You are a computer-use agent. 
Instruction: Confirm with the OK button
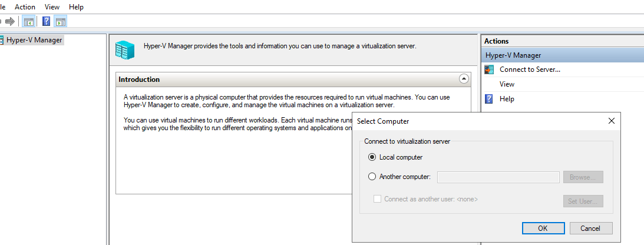tap(543, 228)
